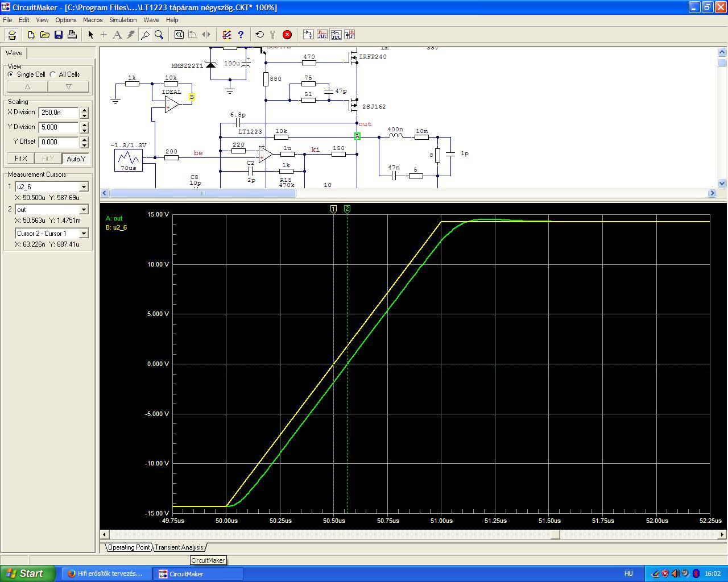
Task: Toggle the Auto Y button
Action: (76, 159)
